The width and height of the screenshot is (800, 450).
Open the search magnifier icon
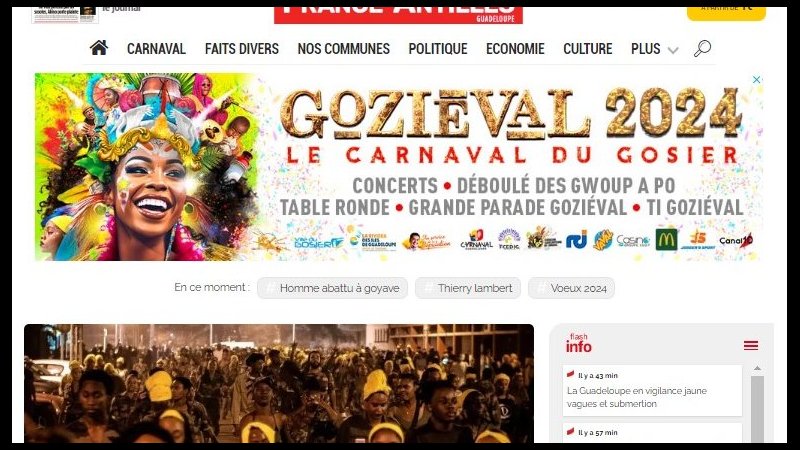[x=703, y=48]
